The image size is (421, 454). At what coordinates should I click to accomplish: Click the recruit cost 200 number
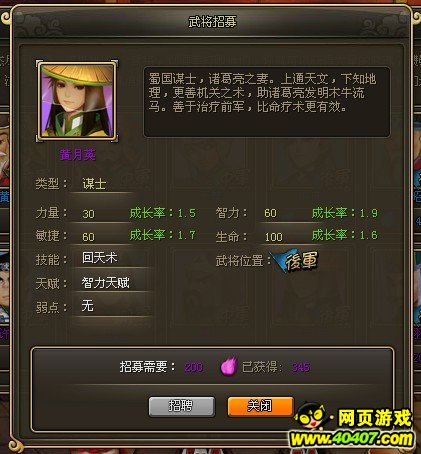(x=194, y=367)
